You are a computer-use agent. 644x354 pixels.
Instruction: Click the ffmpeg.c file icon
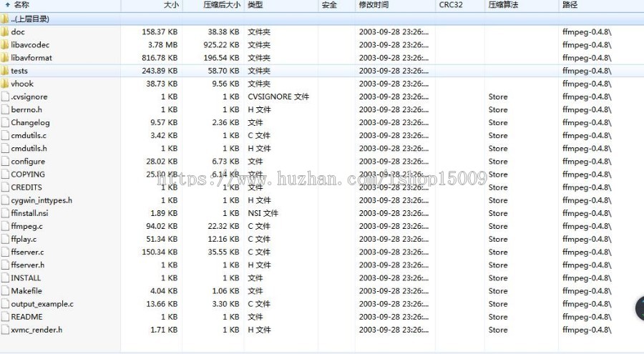pyautogui.click(x=5, y=226)
